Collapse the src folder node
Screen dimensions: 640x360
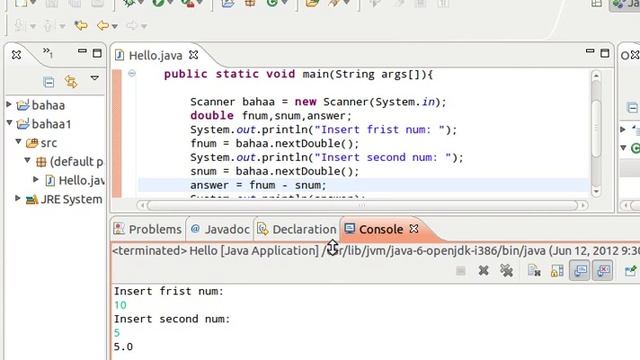[x=18, y=141]
